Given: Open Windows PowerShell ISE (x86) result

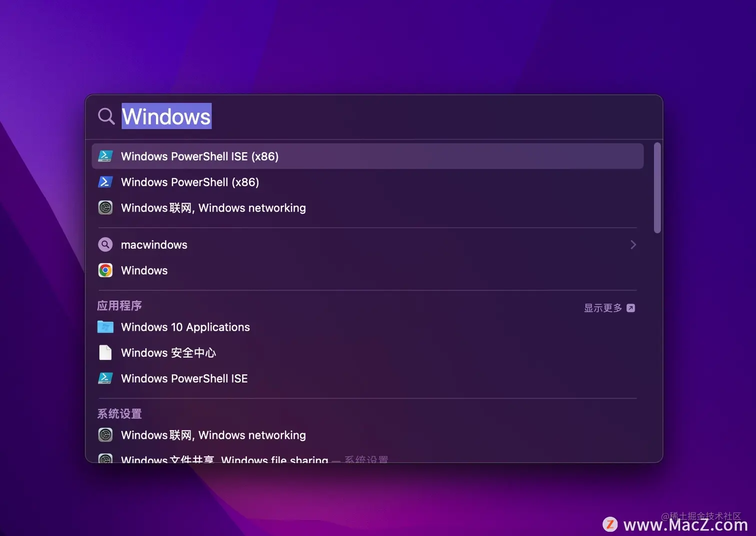Looking at the screenshot, I should click(367, 156).
